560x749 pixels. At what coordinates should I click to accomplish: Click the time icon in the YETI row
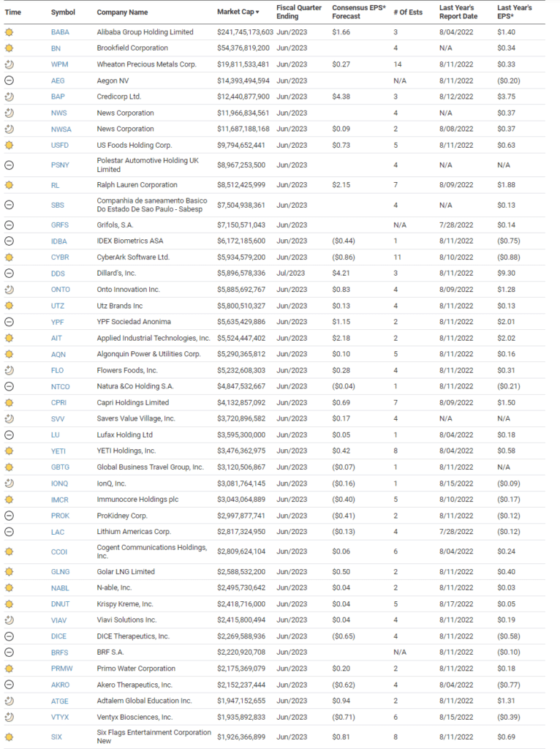point(9,451)
